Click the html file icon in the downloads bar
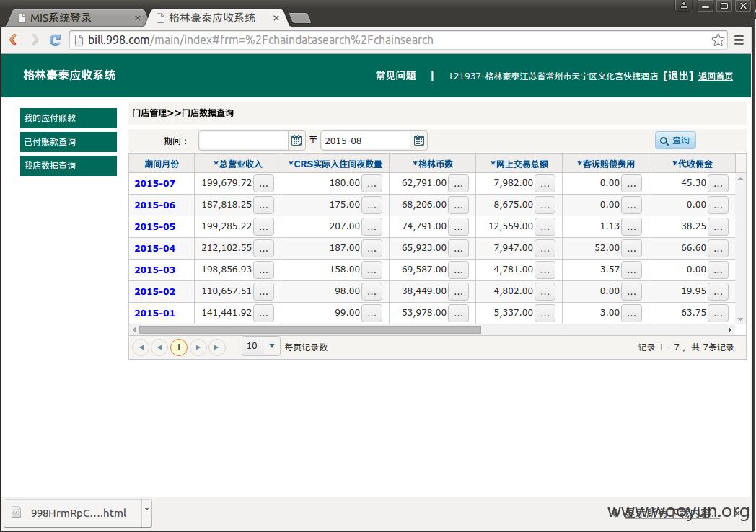Screen dimensions: 756x532 point(17,513)
